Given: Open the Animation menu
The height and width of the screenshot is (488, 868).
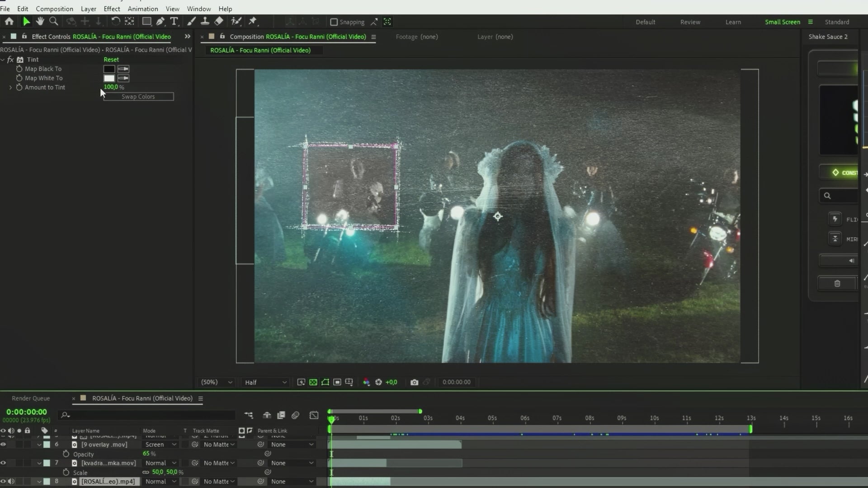Looking at the screenshot, I should 143,9.
